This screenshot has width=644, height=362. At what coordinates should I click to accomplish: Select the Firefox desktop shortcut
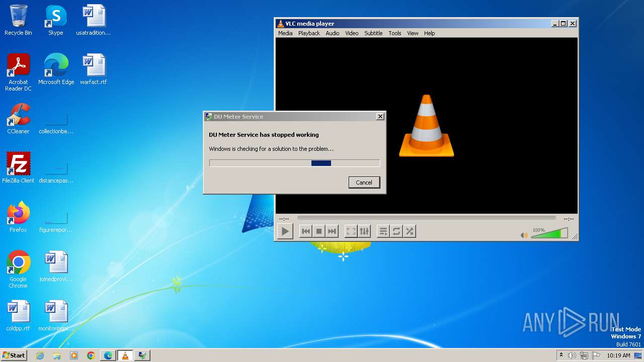tap(18, 217)
